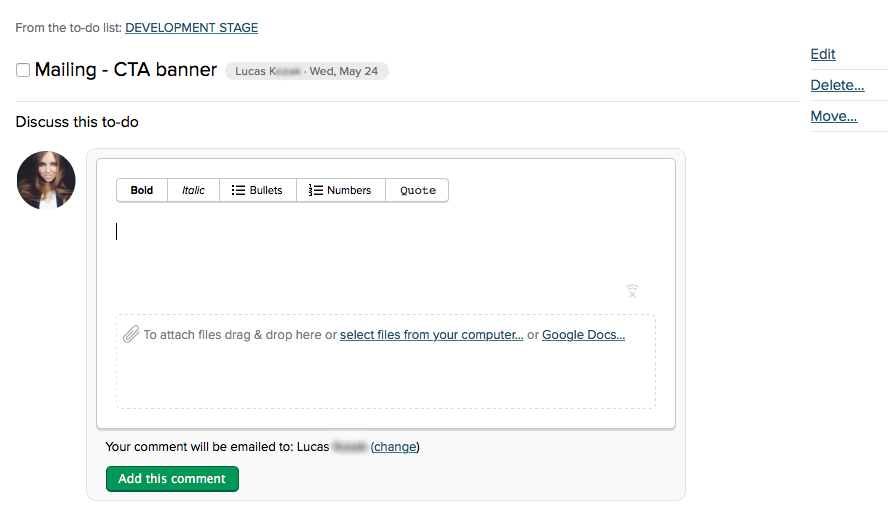Click the paperclip attachment icon

tap(130, 335)
